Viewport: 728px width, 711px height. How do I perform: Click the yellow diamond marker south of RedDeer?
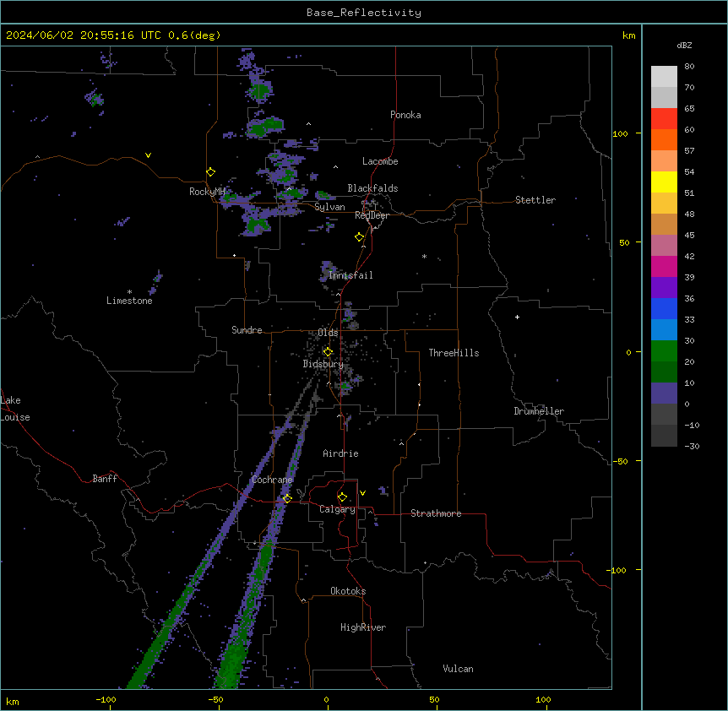[360, 237]
